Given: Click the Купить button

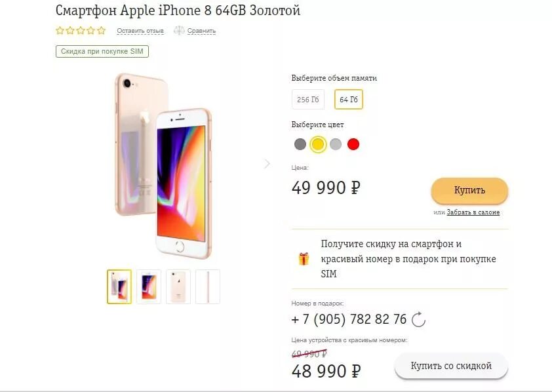Looking at the screenshot, I should click(469, 190).
